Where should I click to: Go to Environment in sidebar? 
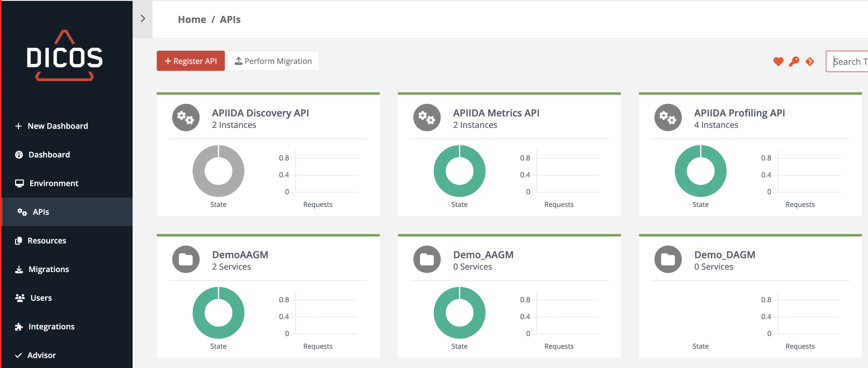click(x=54, y=183)
